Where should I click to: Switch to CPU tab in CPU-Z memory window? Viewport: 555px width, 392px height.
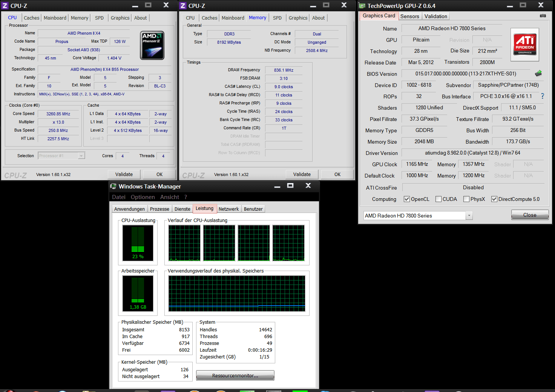tap(190, 18)
